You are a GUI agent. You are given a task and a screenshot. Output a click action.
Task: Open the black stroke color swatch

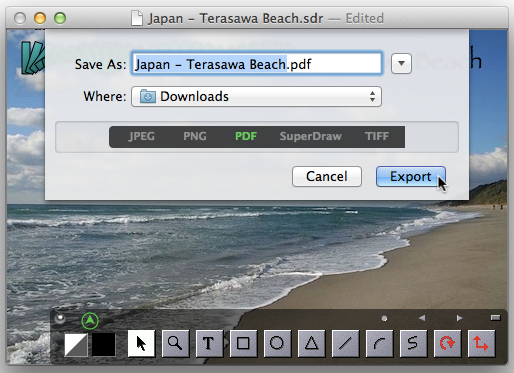(x=104, y=345)
